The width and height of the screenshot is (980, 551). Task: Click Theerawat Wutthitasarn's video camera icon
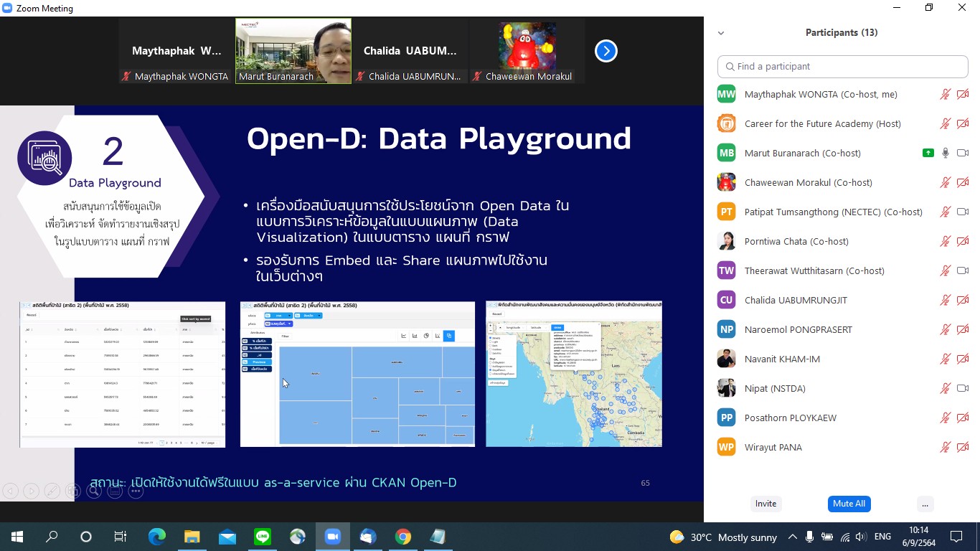(x=963, y=270)
